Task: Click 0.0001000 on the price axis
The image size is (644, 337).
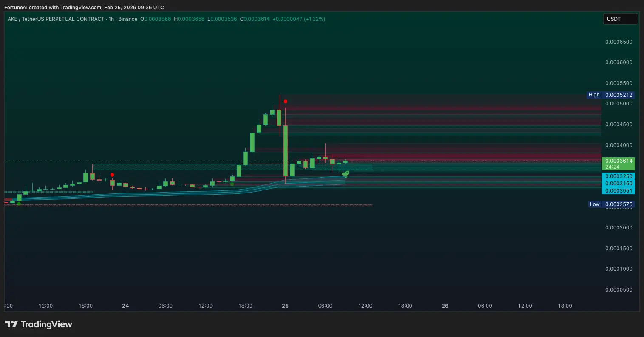Action: point(619,269)
